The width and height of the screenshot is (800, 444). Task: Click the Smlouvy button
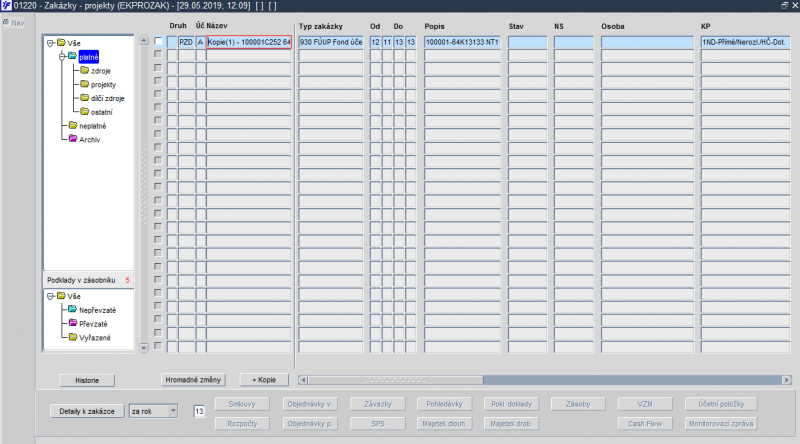coord(242,404)
